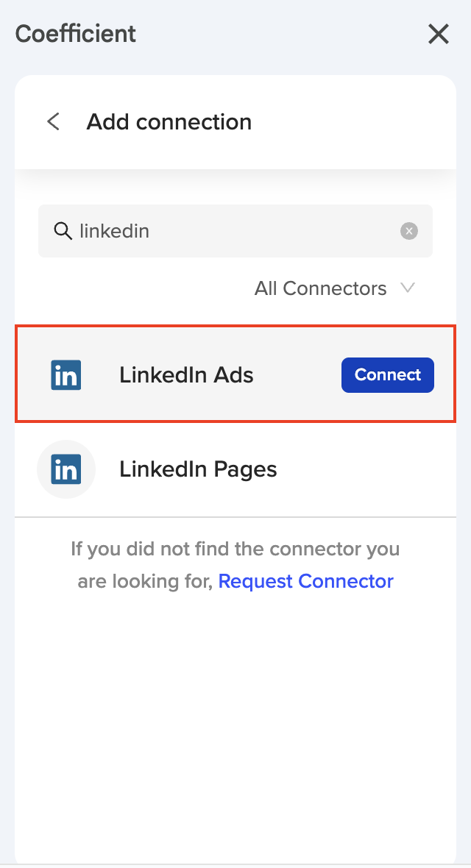Close the Coefficient sidebar panel
The image size is (471, 868).
(x=439, y=34)
